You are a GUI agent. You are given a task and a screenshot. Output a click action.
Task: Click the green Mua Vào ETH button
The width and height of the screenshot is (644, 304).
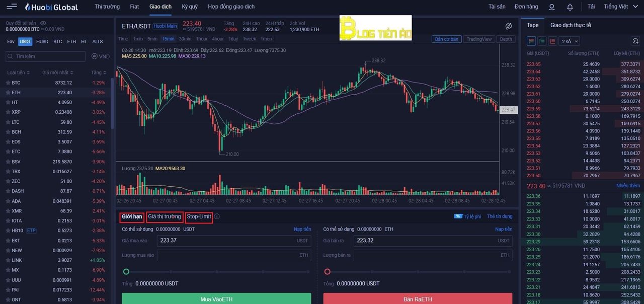216,299
